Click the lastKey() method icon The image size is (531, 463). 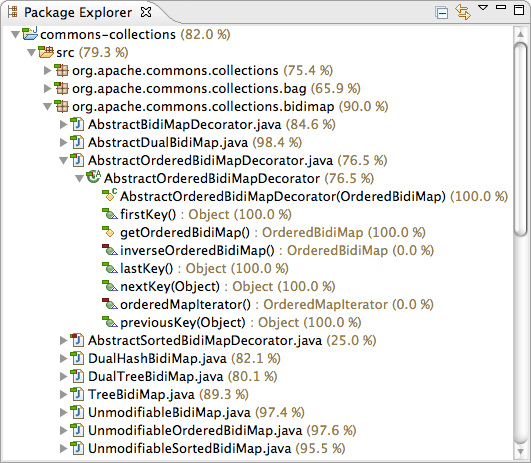click(109, 267)
